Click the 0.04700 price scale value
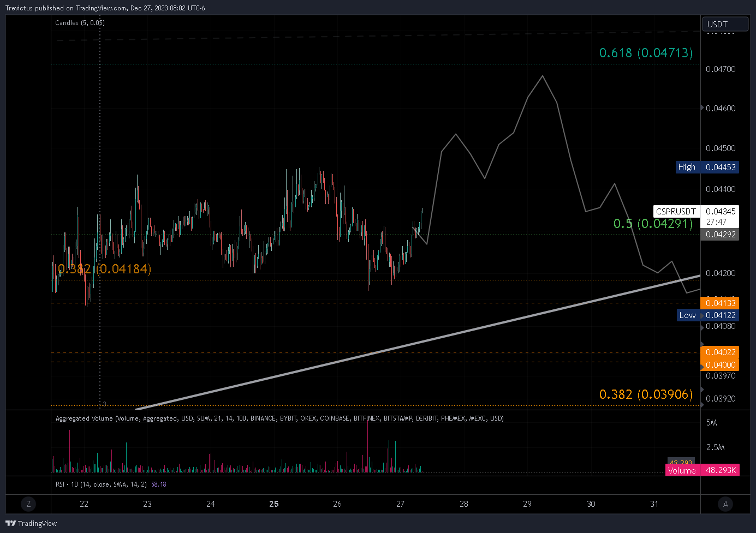 721,69
